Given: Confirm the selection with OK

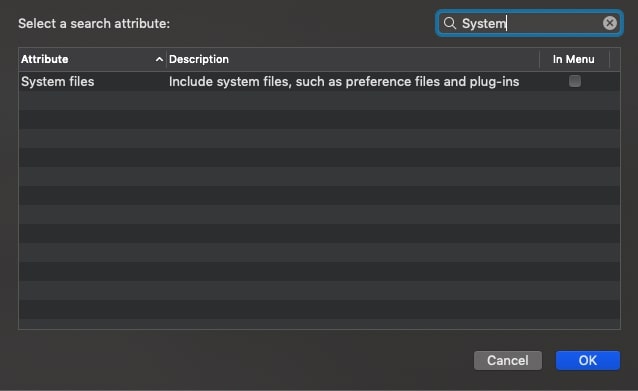Looking at the screenshot, I should pyautogui.click(x=588, y=360).
